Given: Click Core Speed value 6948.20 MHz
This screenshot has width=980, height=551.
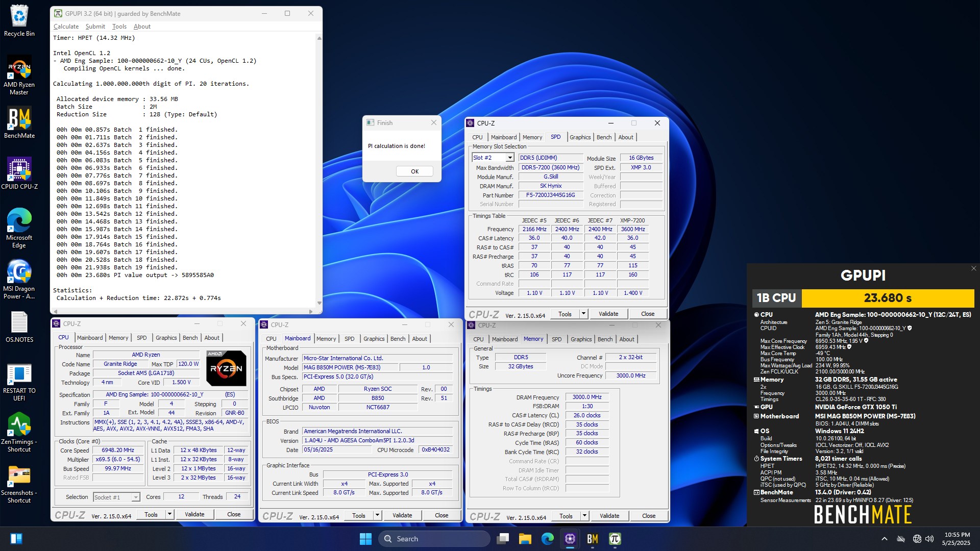Looking at the screenshot, I should pyautogui.click(x=118, y=450).
